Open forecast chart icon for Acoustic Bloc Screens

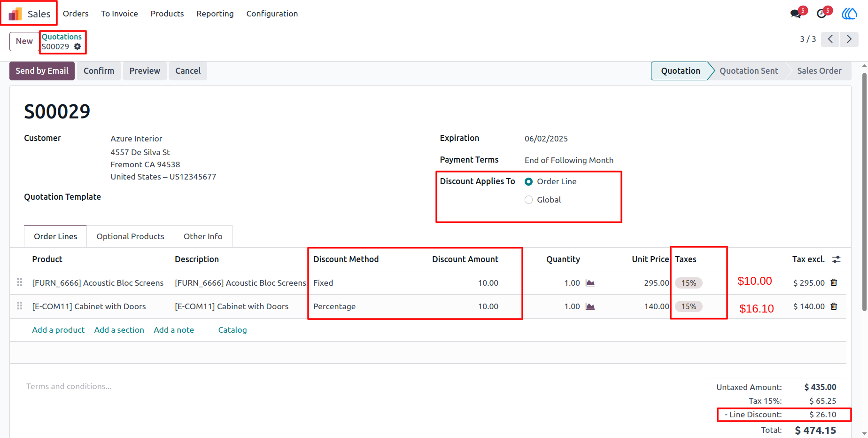click(590, 283)
